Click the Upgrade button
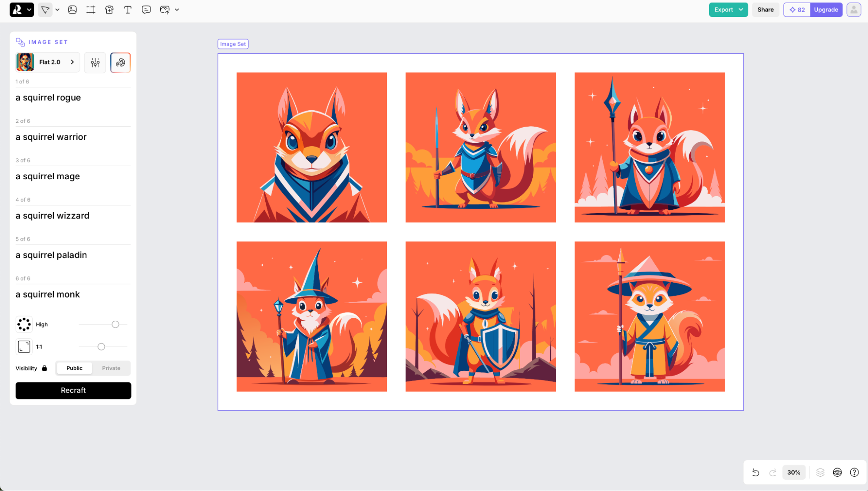 [x=826, y=10]
